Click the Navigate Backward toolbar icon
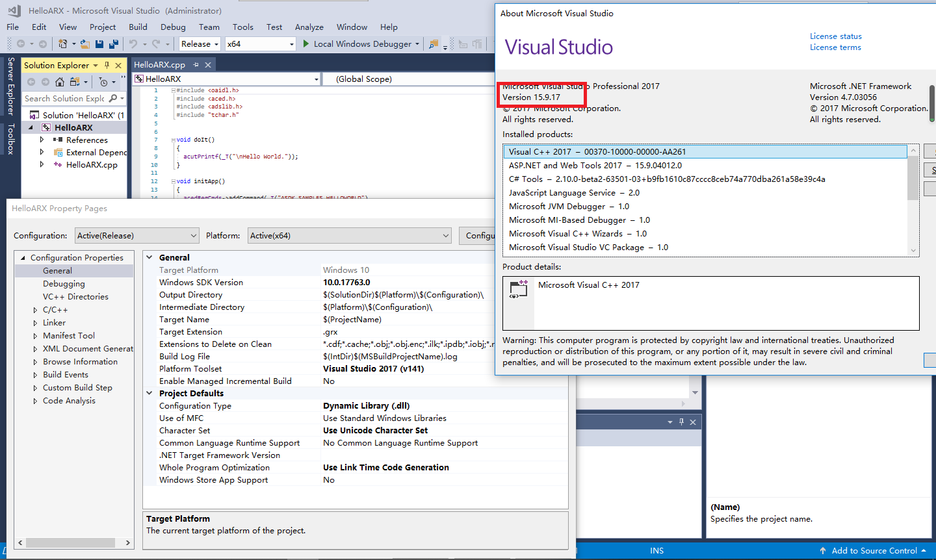The image size is (936, 560). (x=21, y=44)
